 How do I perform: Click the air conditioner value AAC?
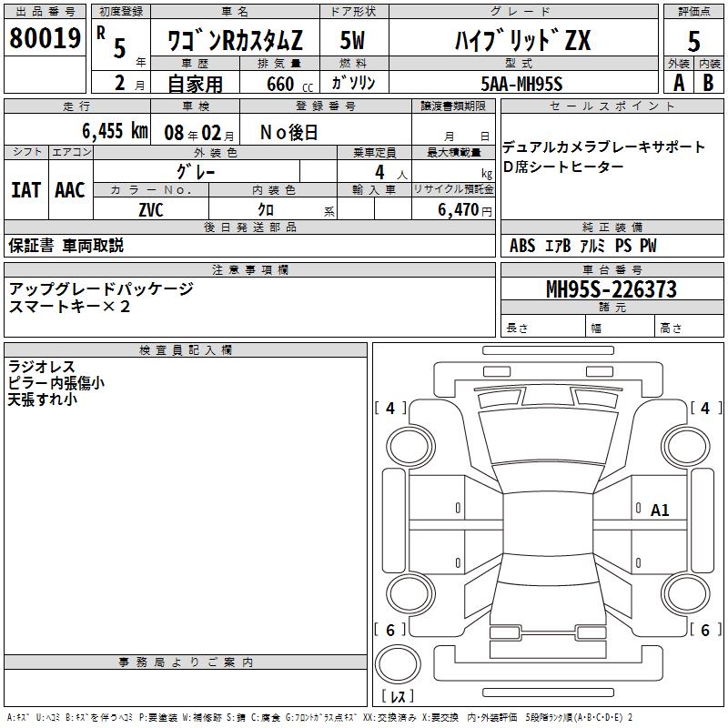pyautogui.click(x=70, y=190)
